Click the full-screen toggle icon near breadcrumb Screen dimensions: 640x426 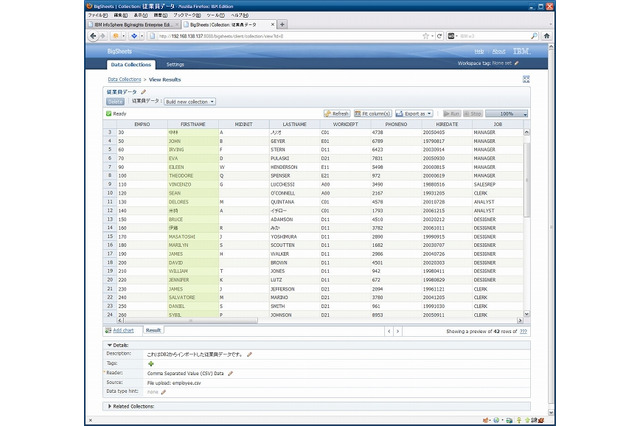(x=526, y=79)
